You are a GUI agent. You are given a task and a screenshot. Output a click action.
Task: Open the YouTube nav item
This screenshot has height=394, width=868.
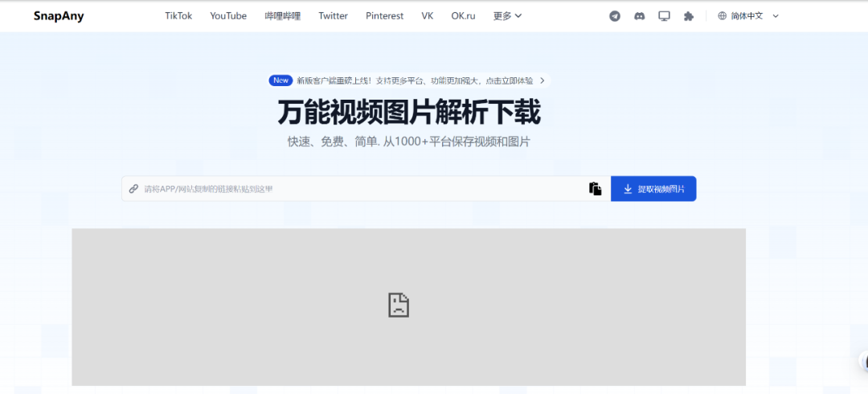point(228,16)
